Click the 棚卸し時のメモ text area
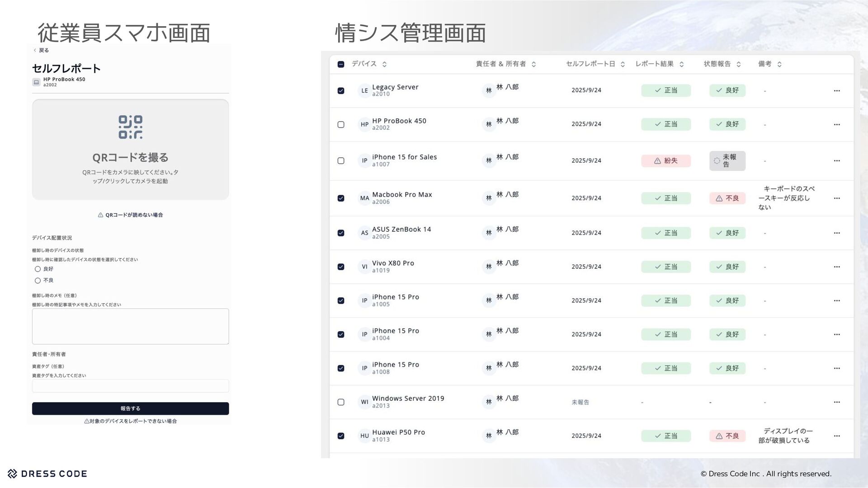 130,326
